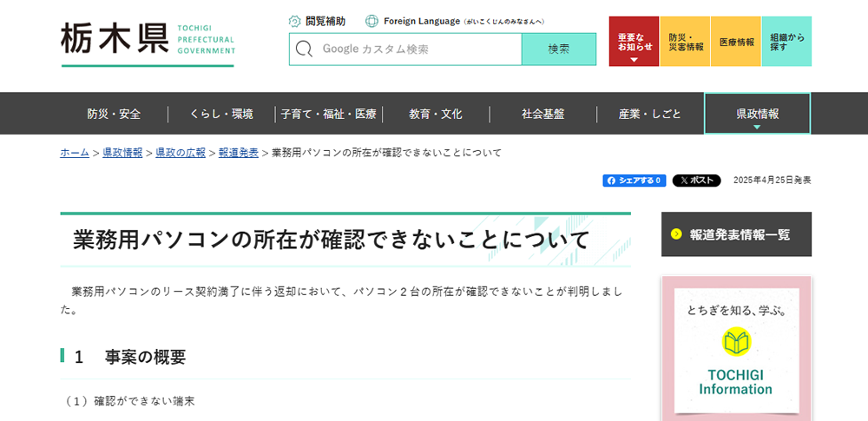This screenshot has height=421, width=868.
Task: Click the 閲覧補助 gear icon
Action: pos(294,22)
